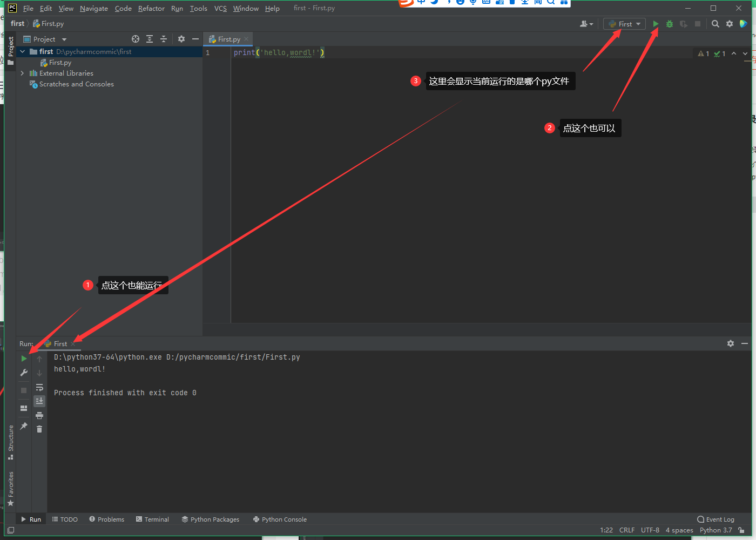Click the warning count indicator in the editor
This screenshot has width=756, height=540.
point(704,53)
